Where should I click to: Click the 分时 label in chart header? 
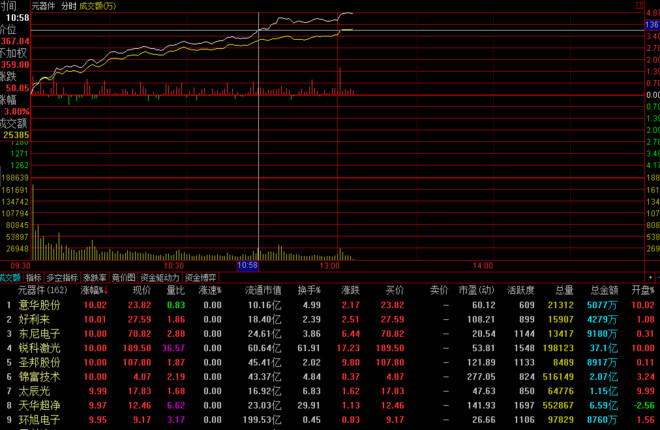[x=68, y=6]
